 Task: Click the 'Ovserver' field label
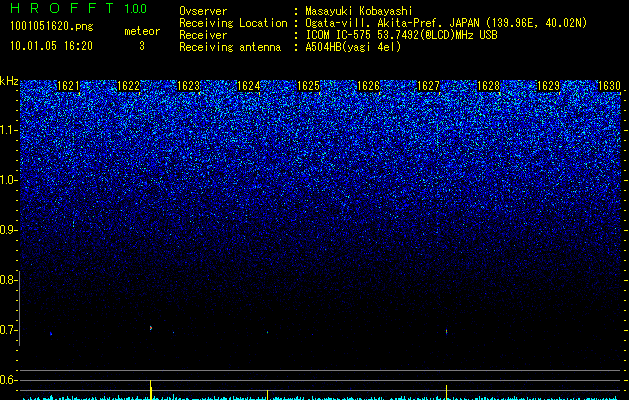coord(203,11)
